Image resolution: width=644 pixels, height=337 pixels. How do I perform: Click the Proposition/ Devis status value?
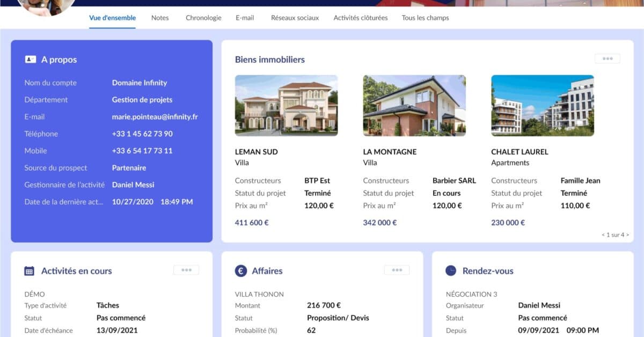tap(338, 318)
